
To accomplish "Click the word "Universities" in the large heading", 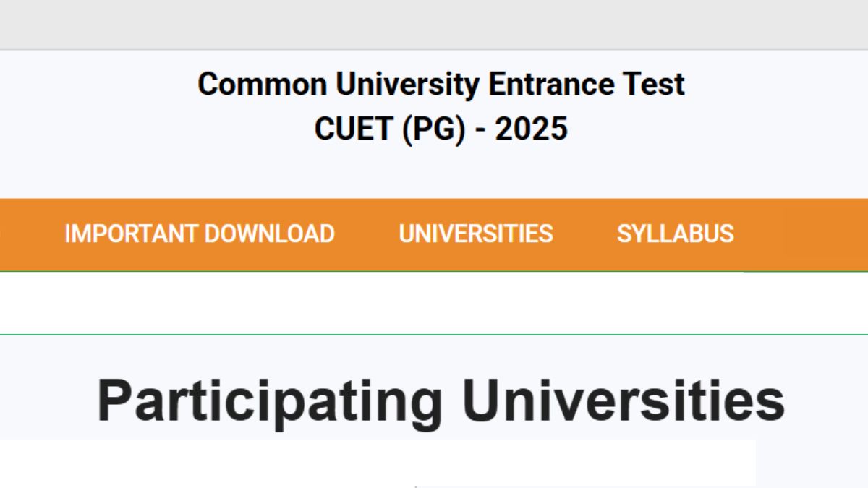I will click(x=624, y=400).
